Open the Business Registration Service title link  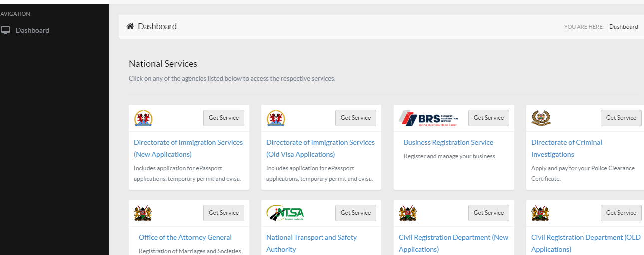pos(448,142)
